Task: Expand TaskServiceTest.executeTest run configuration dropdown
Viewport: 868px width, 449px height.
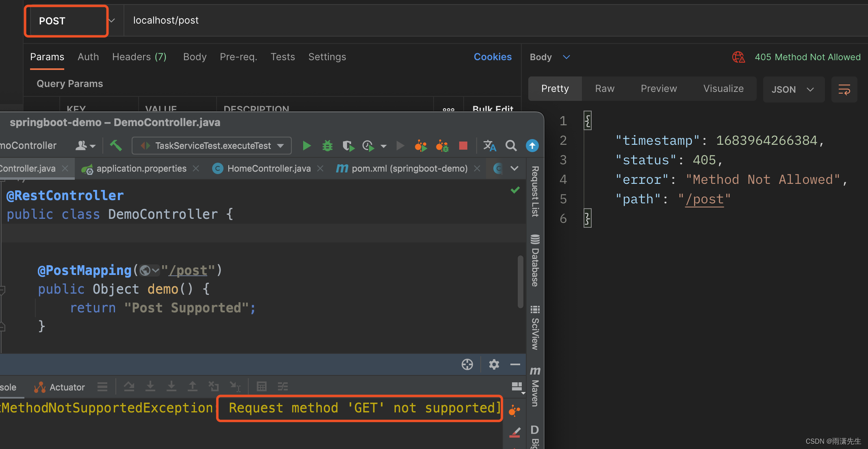Action: click(x=280, y=146)
